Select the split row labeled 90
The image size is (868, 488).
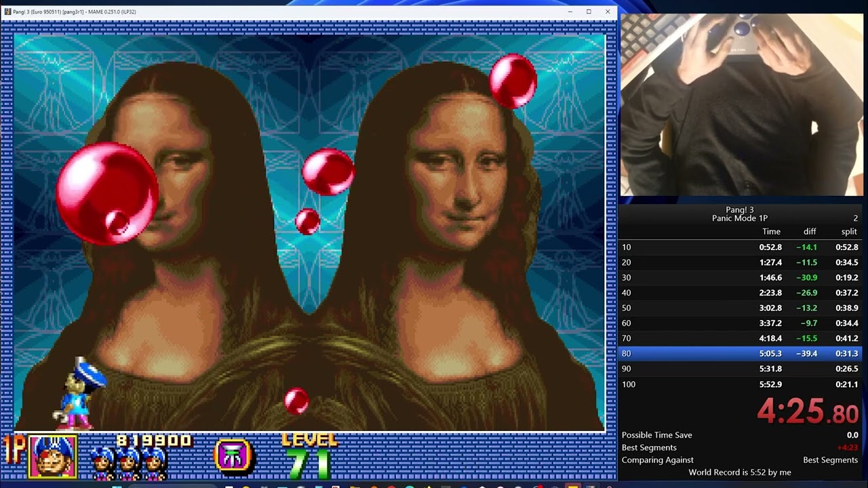point(740,369)
